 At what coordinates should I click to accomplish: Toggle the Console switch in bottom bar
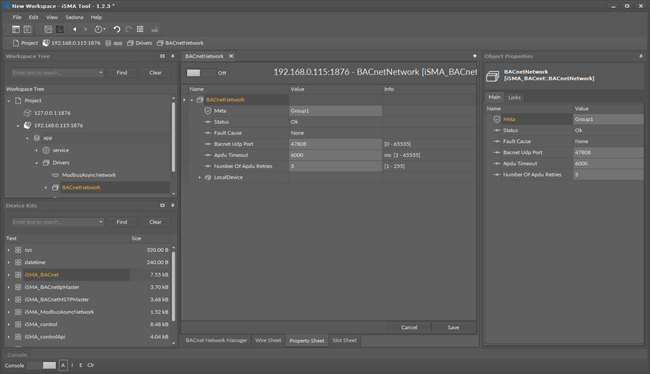(41, 365)
